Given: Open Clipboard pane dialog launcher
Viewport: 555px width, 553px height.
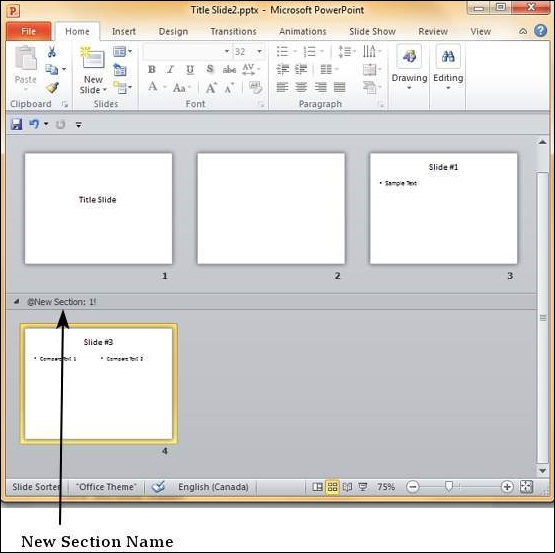Looking at the screenshot, I should pos(64,104).
